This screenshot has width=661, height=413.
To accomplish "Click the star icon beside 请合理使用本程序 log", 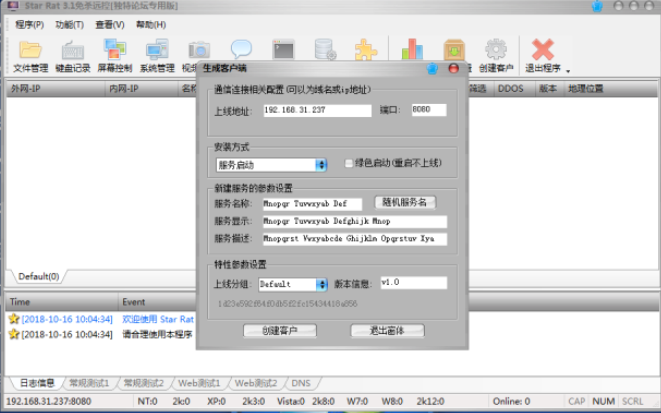I will 14,334.
